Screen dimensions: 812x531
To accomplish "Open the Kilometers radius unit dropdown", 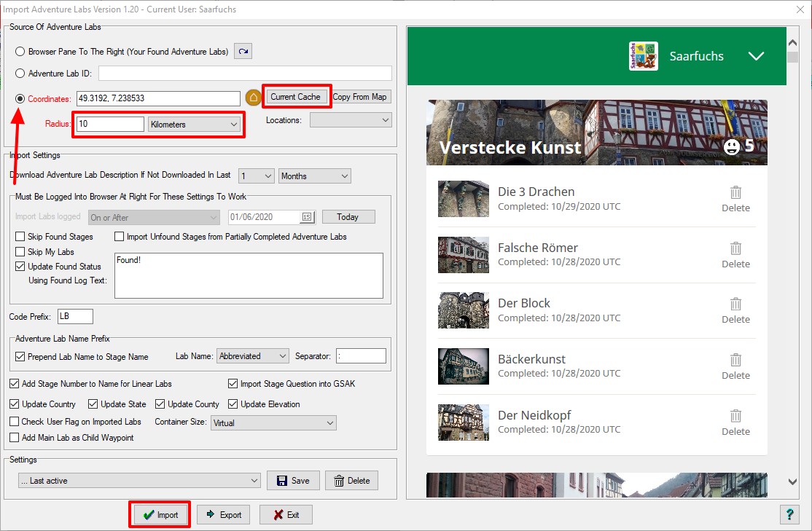I will click(x=194, y=125).
